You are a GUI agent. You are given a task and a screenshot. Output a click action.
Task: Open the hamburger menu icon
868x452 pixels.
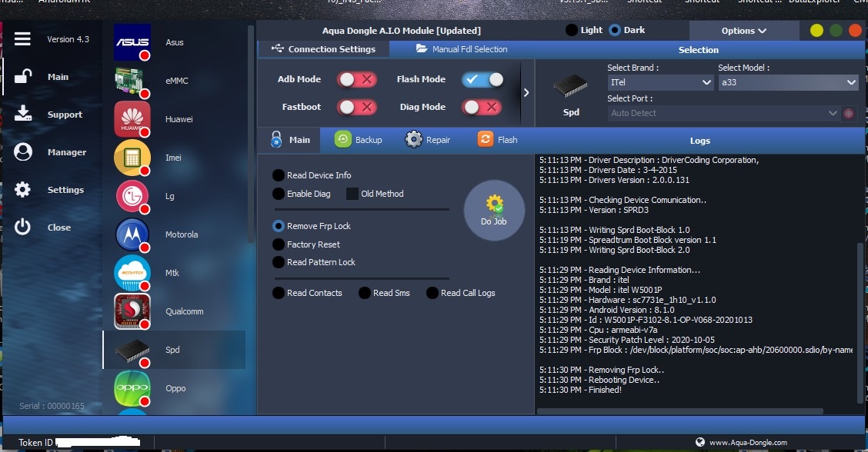pyautogui.click(x=22, y=38)
